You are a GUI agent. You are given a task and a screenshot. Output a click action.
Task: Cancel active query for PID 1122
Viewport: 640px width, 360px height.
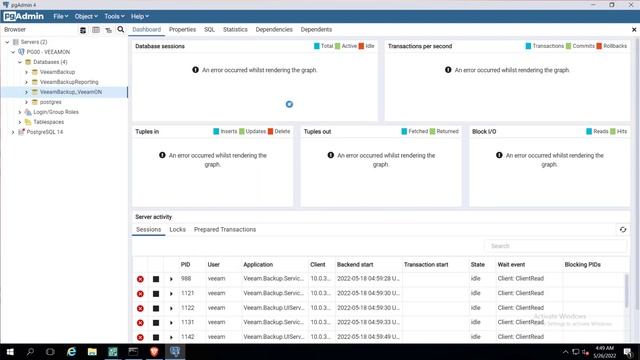click(x=156, y=308)
